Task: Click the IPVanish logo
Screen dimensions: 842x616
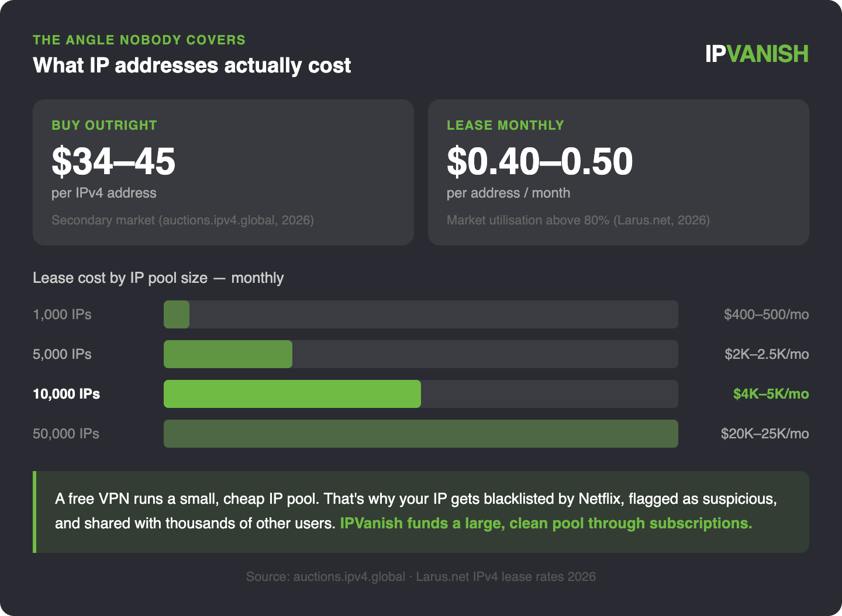Action: point(757,54)
